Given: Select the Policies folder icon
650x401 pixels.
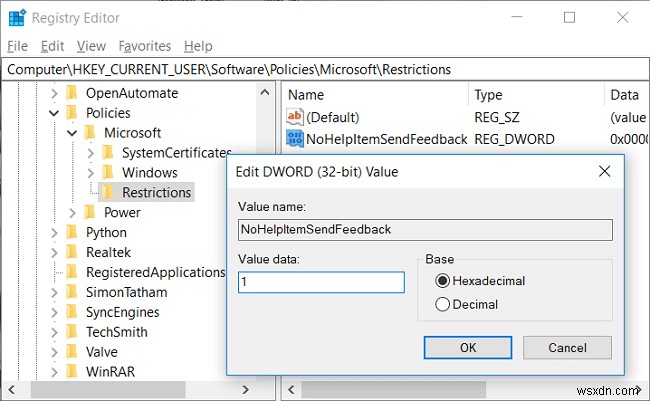Looking at the screenshot, I should [x=72, y=113].
